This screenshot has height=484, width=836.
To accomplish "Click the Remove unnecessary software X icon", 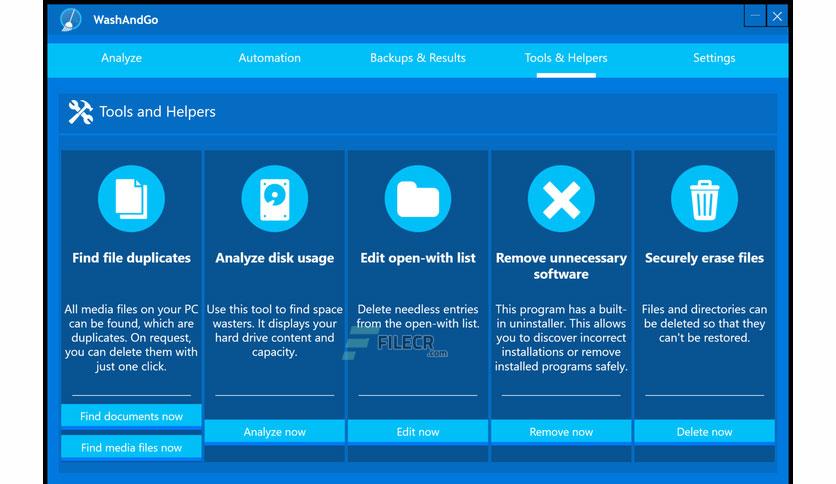I will tap(561, 198).
